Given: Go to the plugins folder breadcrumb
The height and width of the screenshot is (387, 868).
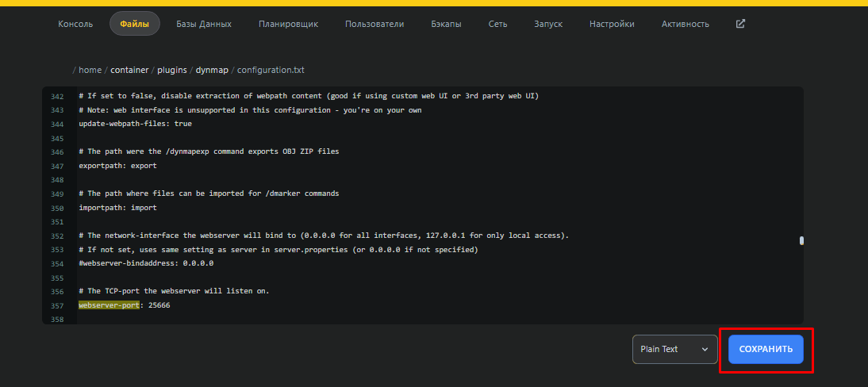Looking at the screenshot, I should coord(172,70).
